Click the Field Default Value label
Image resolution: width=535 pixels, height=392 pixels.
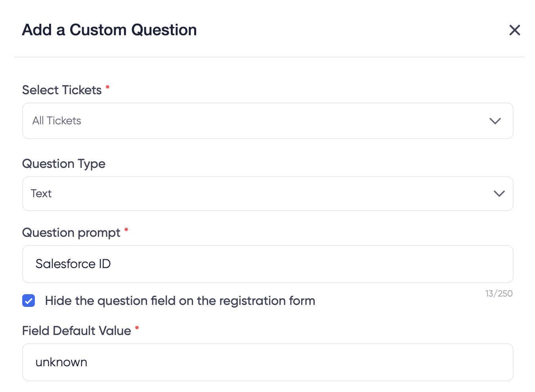[x=76, y=331]
